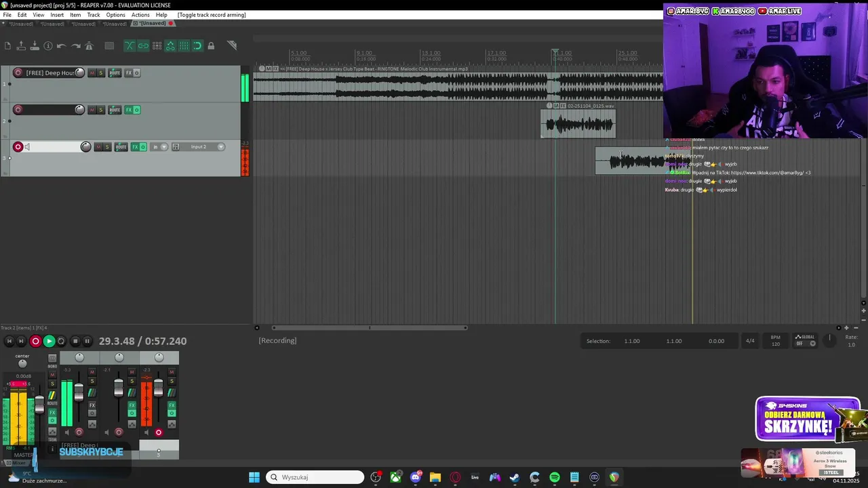This screenshot has height=488, width=868.
Task: Open input FX button on track 3
Action: (x=176, y=147)
